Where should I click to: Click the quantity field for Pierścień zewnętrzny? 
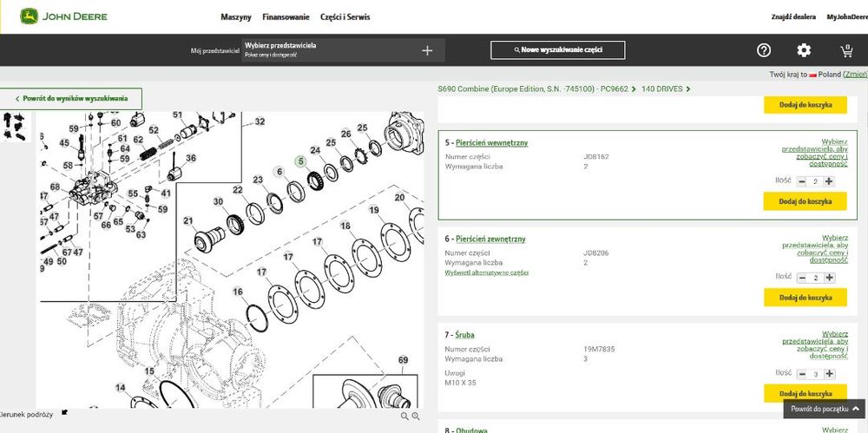(815, 278)
